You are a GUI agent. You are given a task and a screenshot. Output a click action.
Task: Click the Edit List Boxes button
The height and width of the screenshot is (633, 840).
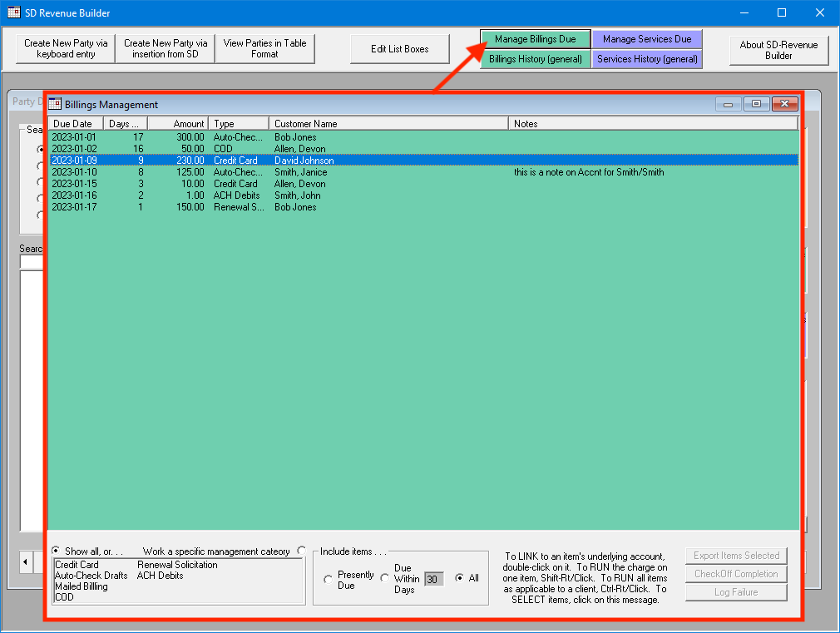pyautogui.click(x=399, y=49)
